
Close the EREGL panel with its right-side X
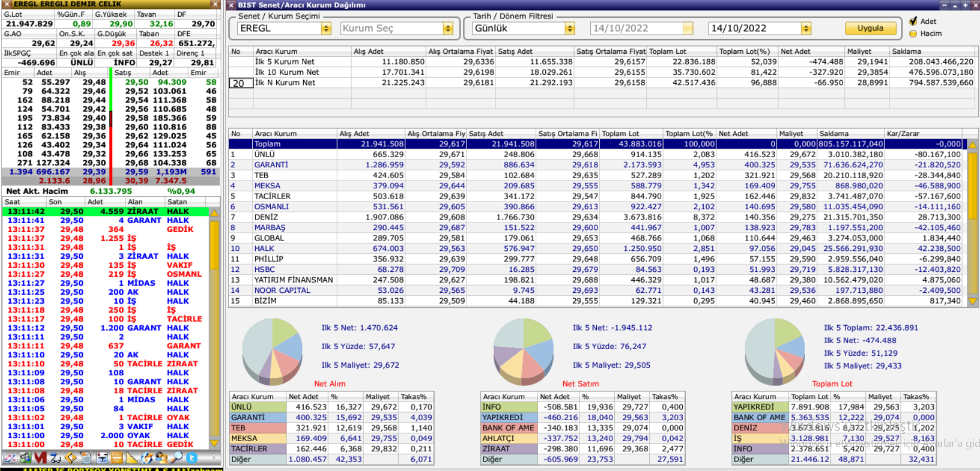click(216, 4)
